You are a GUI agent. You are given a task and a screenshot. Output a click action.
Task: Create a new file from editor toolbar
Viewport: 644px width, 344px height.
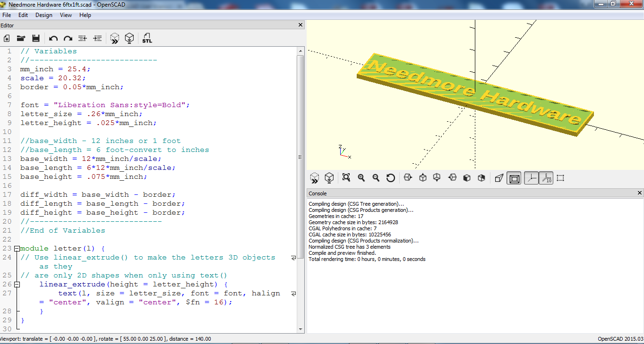pos(7,38)
